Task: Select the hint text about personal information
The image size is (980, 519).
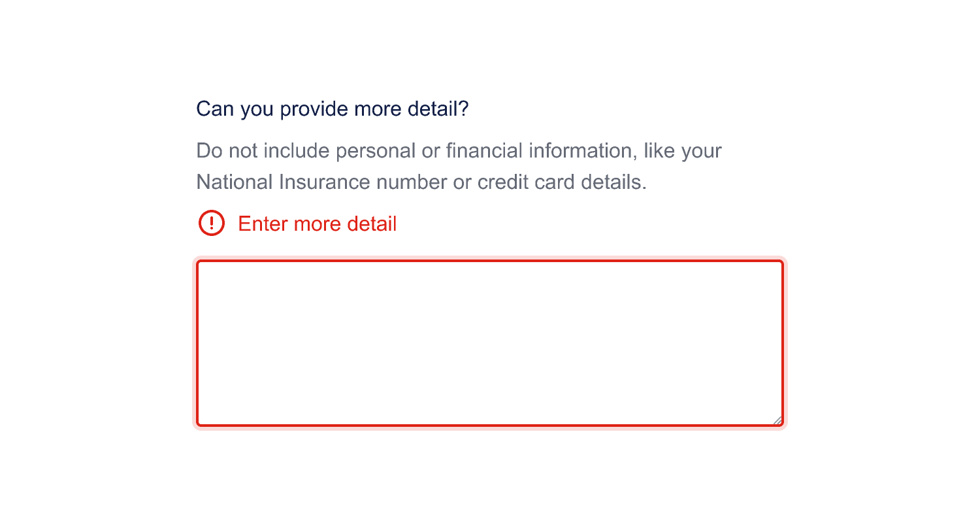Action: pos(457,165)
